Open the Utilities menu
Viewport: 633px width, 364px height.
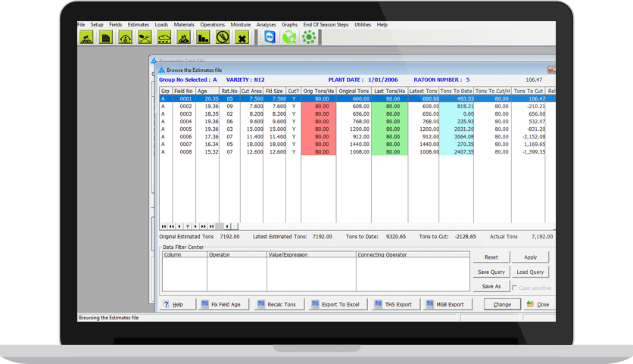pos(363,25)
